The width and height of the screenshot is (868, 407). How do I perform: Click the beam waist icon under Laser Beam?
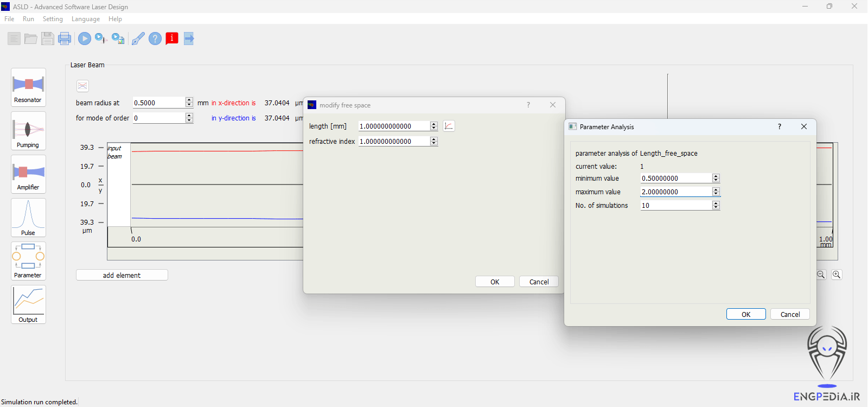[82, 86]
